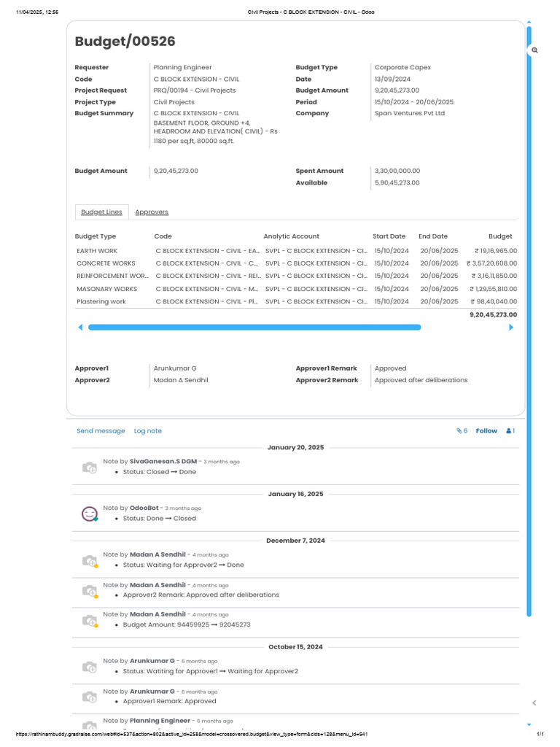Screen dimensions: 560x747
Task: Click the scroll-up arrow at top right
Action: click(x=529, y=23)
